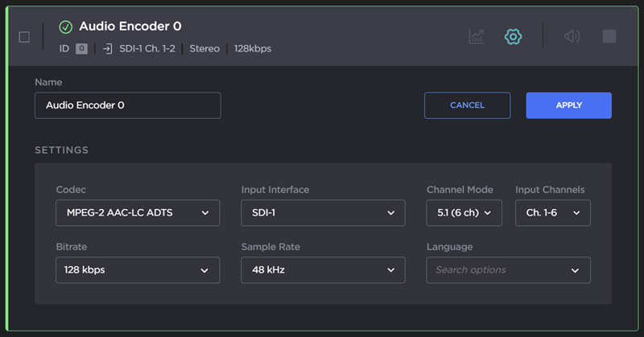Toggle the settings gear icon
This screenshot has width=644, height=337.
pos(514,37)
